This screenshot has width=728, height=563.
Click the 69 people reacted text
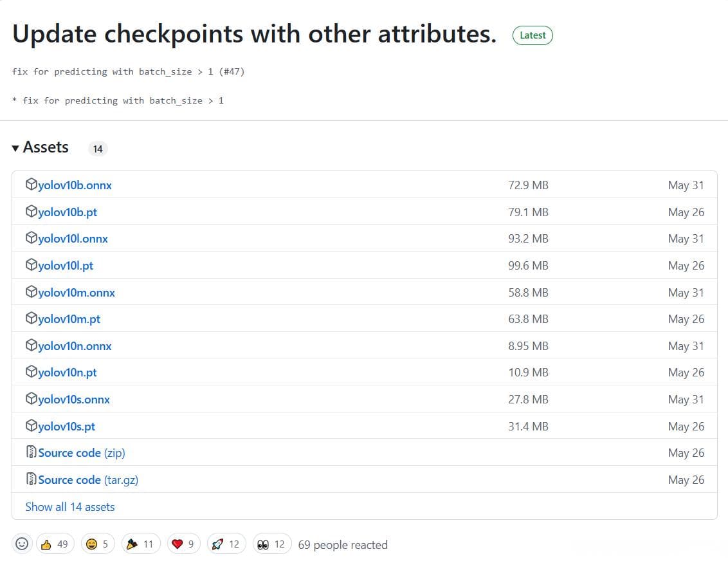(x=343, y=545)
